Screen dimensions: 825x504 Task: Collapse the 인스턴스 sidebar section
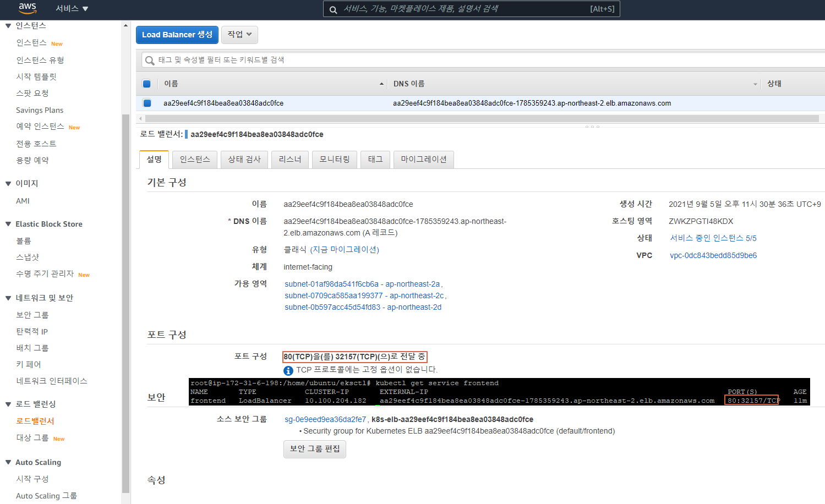8,26
